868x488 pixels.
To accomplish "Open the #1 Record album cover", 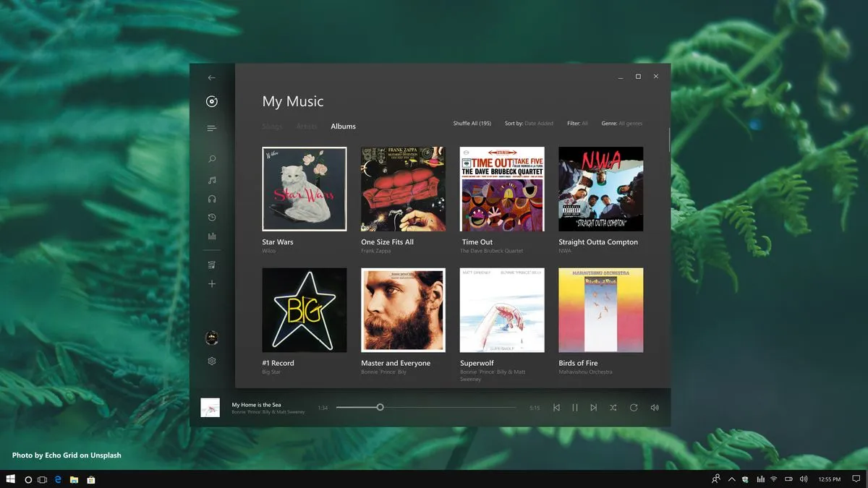I will 305,310.
